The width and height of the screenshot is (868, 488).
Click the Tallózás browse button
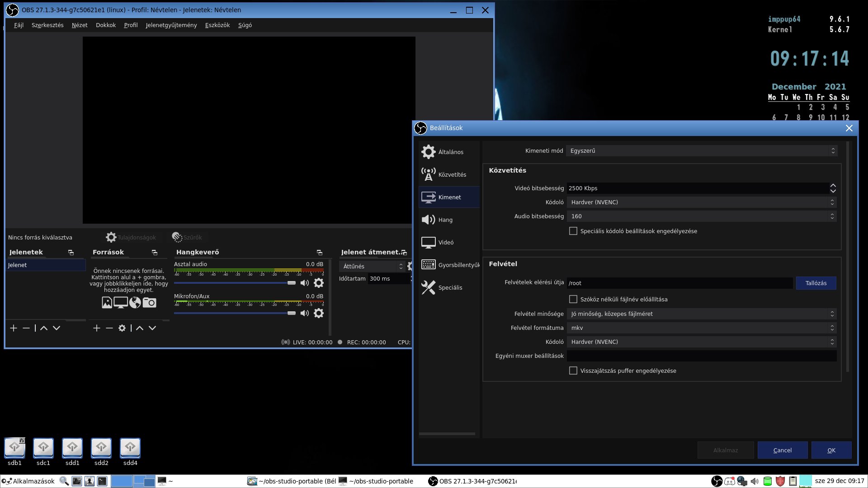pyautogui.click(x=816, y=283)
